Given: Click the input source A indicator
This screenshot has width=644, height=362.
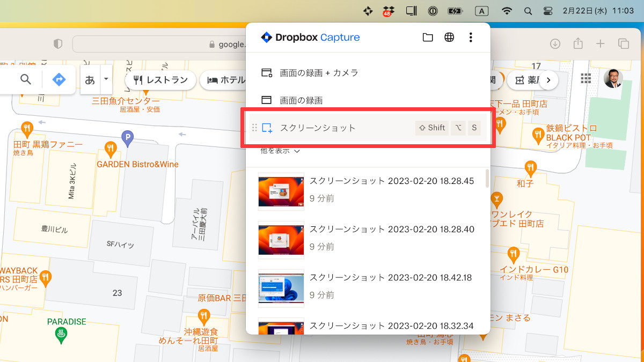Looking at the screenshot, I should click(x=482, y=11).
